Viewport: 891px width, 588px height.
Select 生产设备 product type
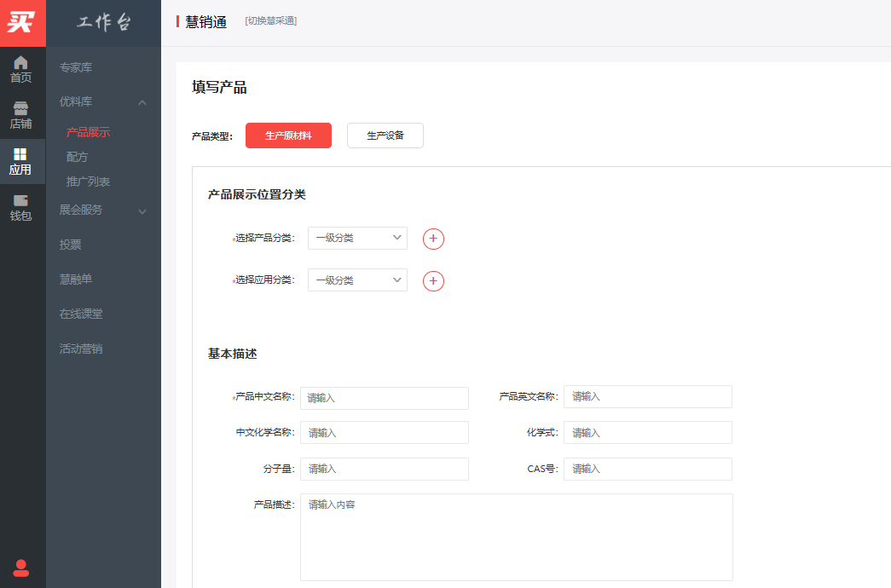[x=385, y=135]
